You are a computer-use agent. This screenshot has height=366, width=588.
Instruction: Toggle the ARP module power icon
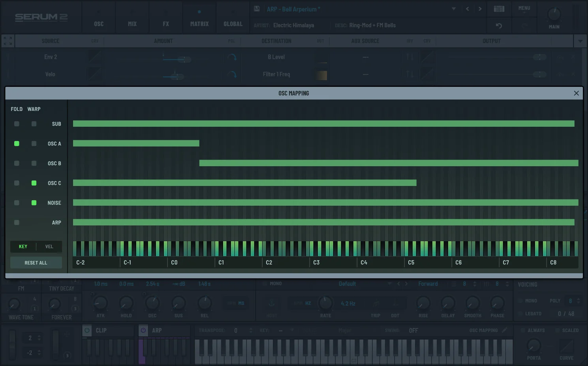(x=143, y=330)
